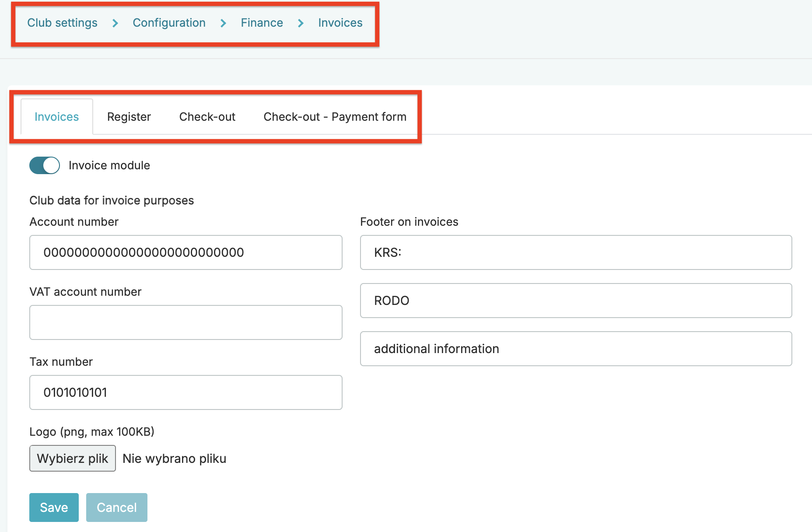Click the chevron after Club settings

[115, 23]
